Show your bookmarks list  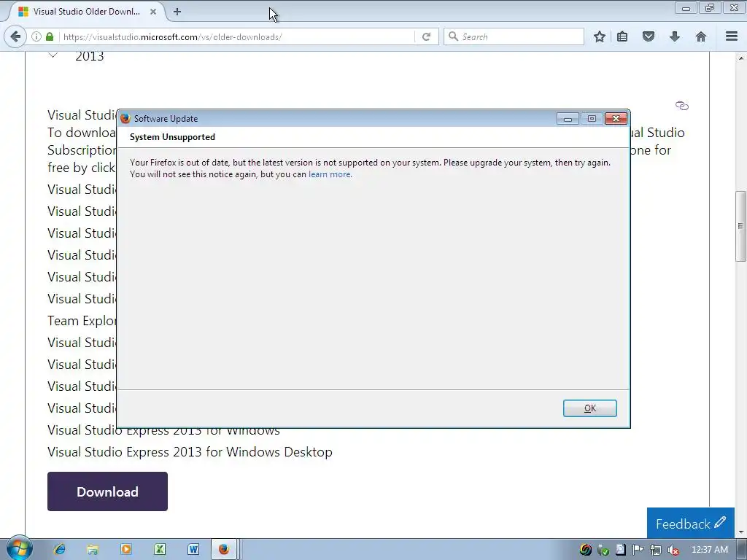tap(622, 36)
